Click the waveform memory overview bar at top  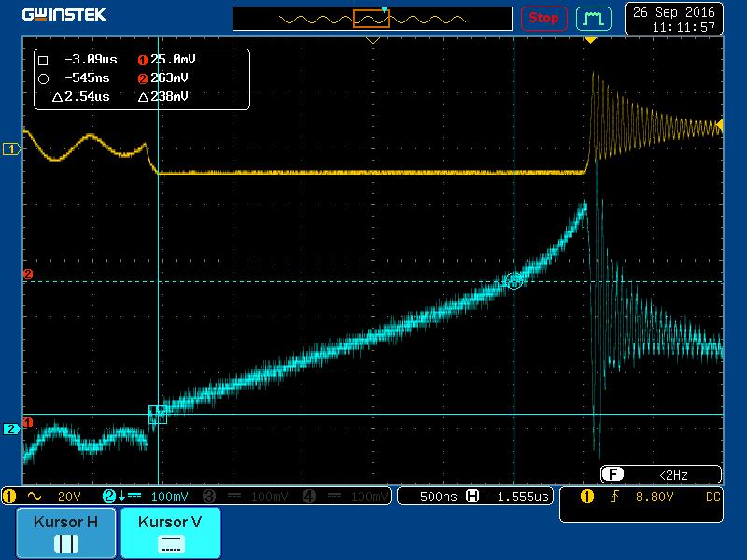[372, 18]
